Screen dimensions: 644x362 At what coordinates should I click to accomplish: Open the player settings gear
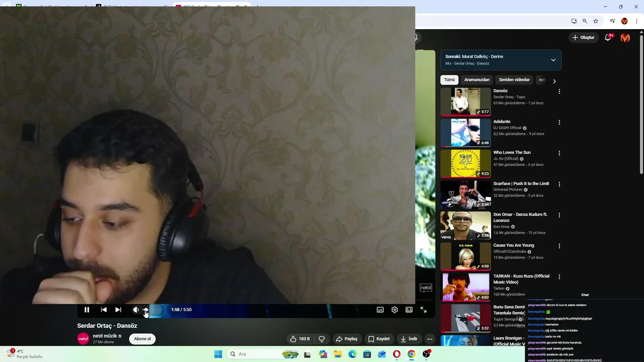point(394,310)
